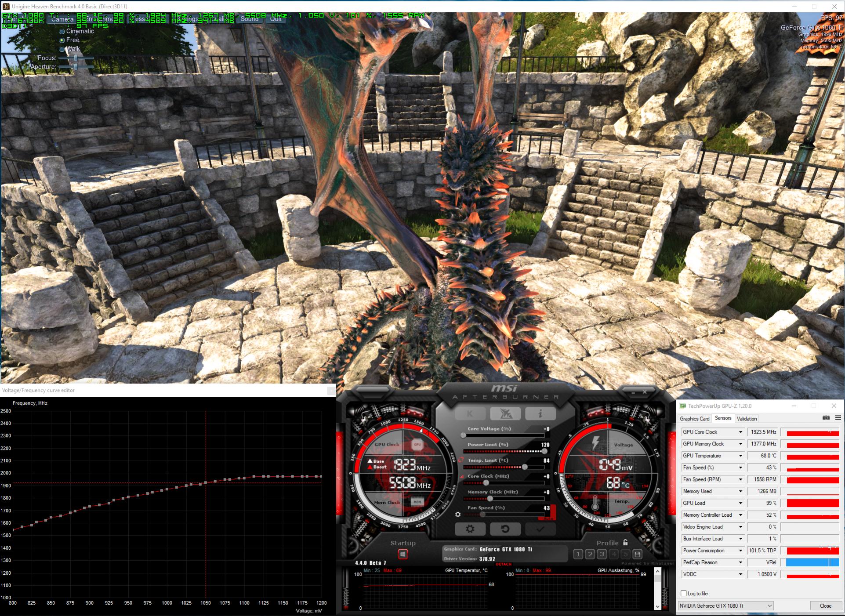Expand the PerfCap Reason sensor dropdown
The height and width of the screenshot is (616, 845).
pos(740,562)
